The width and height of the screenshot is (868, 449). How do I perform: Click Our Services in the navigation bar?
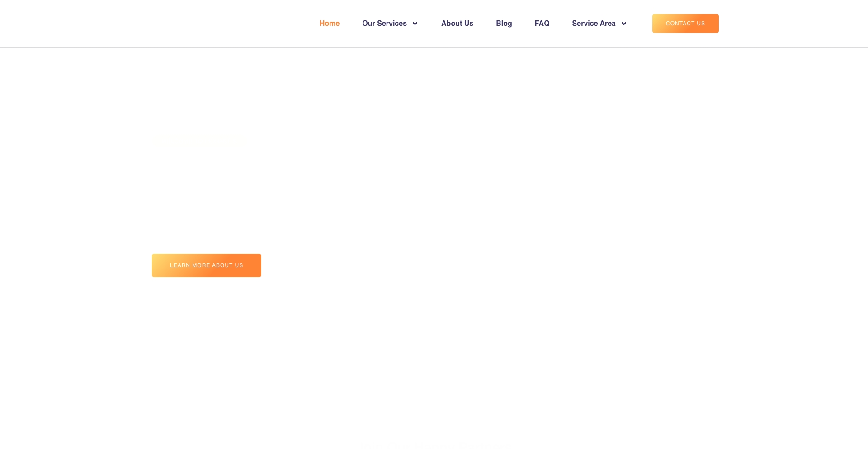(384, 23)
